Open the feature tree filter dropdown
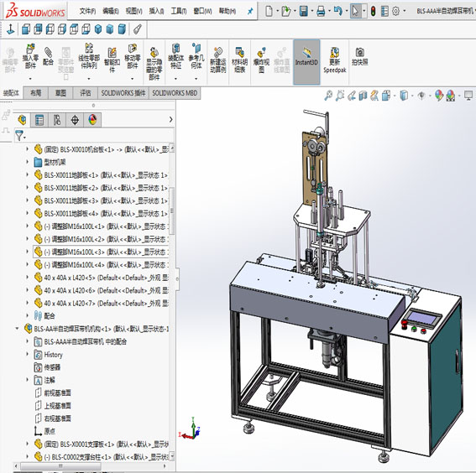This screenshot has height=473, width=476. coord(20,136)
